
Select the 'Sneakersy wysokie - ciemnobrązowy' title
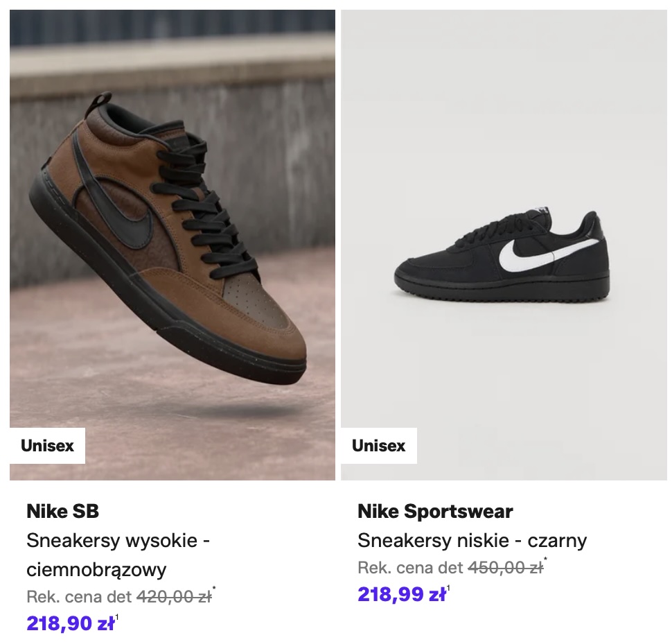[118, 555]
